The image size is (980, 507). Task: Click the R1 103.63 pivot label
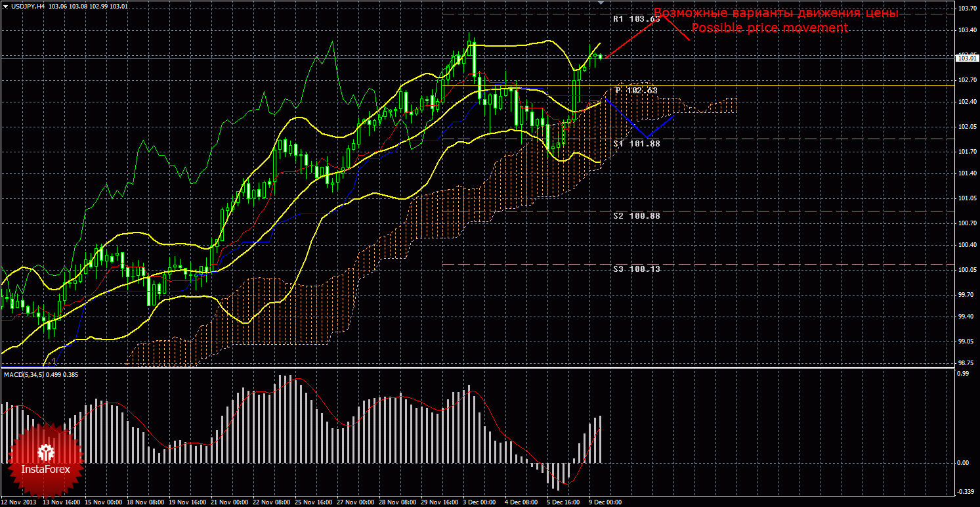(x=636, y=19)
